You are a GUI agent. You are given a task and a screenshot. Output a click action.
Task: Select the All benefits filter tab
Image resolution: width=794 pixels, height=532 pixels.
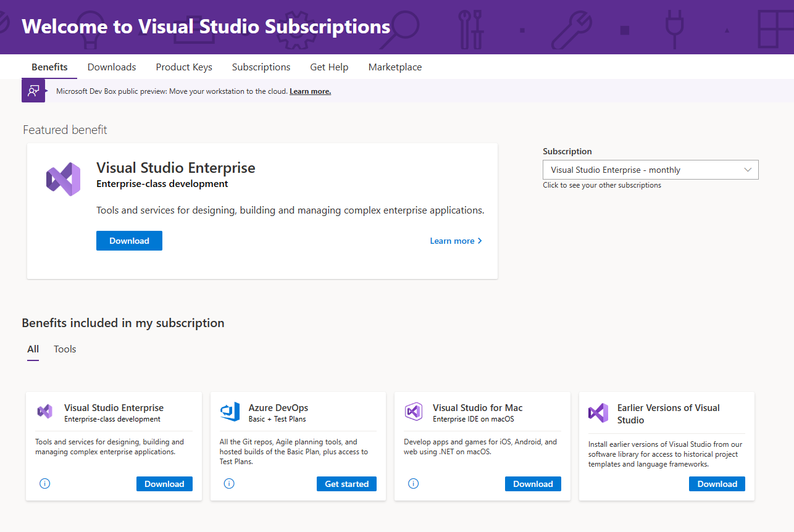33,349
